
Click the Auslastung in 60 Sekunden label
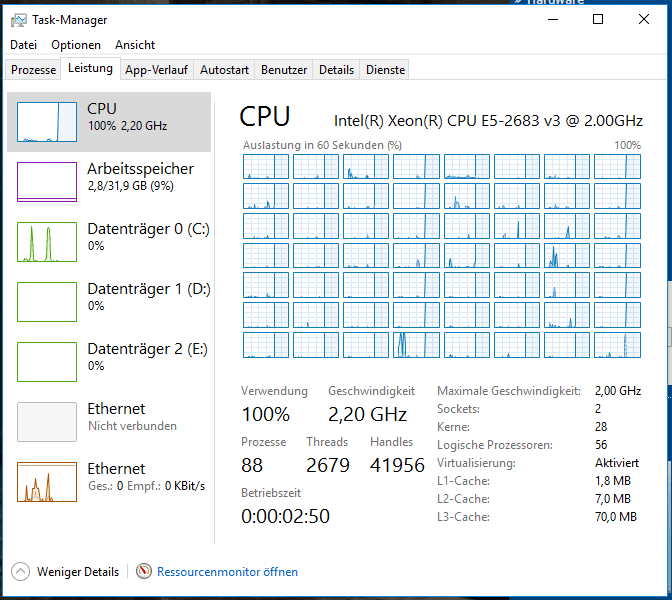322,145
